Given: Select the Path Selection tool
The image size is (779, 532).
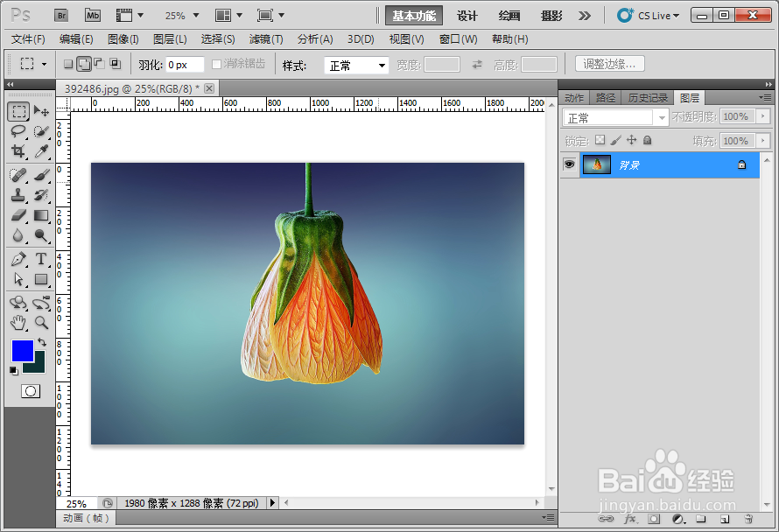Looking at the screenshot, I should [x=18, y=279].
